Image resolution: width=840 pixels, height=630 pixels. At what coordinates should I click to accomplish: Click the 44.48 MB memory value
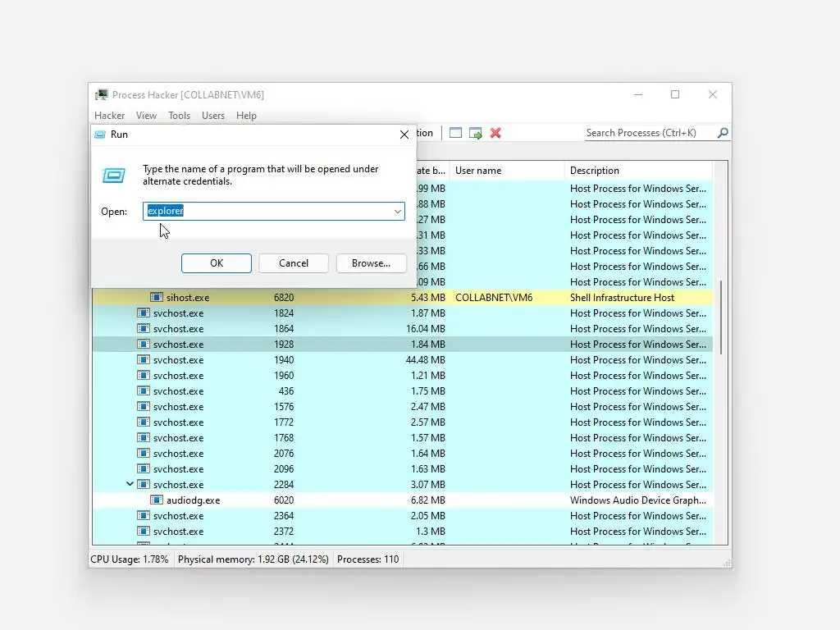(426, 359)
